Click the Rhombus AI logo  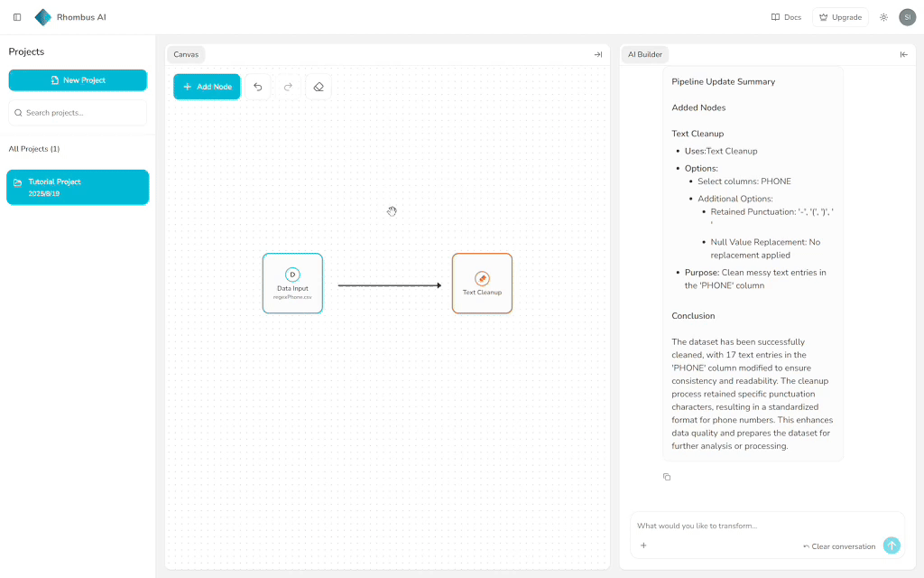pos(43,17)
